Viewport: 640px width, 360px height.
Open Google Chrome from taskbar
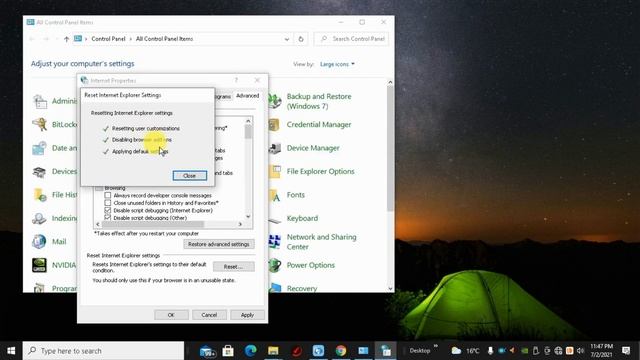pos(340,351)
